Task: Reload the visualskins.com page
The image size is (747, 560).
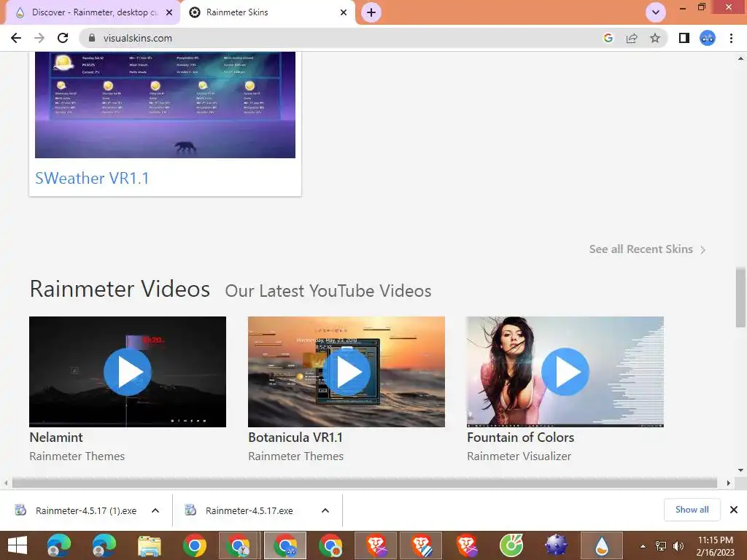Action: pos(63,38)
